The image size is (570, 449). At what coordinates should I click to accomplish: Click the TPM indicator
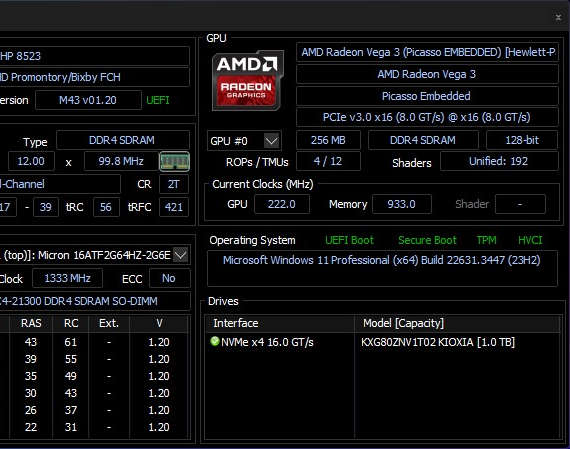(x=486, y=240)
